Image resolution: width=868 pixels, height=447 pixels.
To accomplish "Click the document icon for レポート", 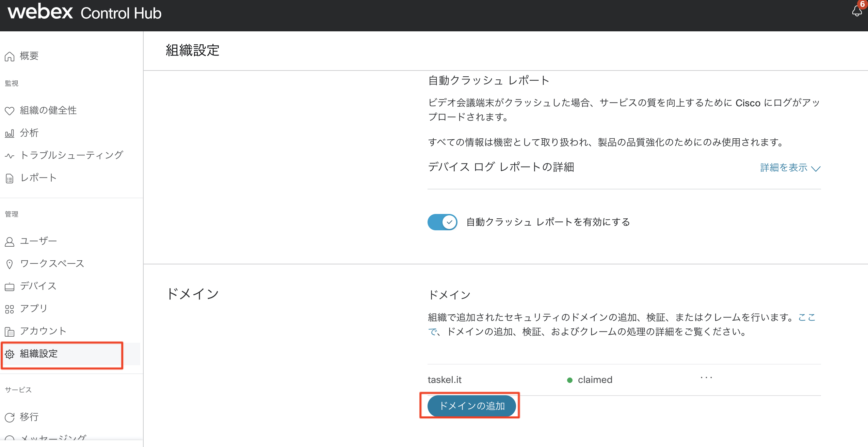I will pos(10,178).
